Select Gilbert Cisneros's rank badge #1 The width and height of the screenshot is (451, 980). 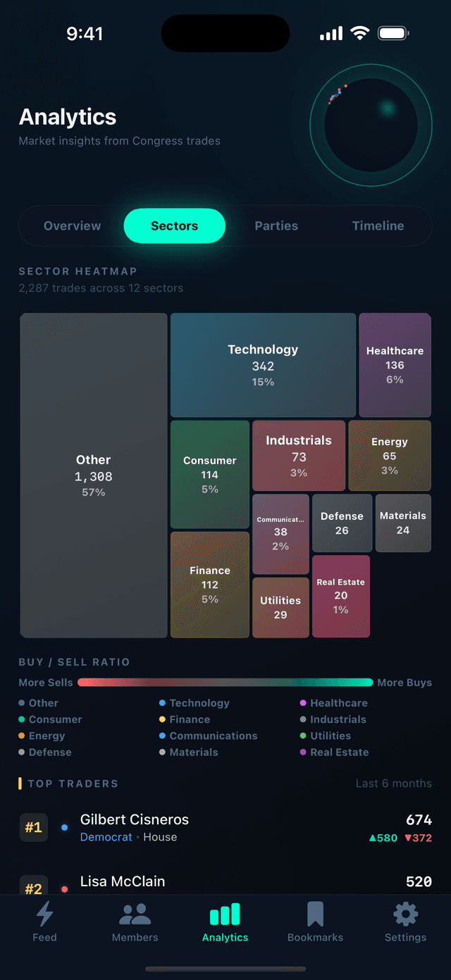(x=34, y=827)
